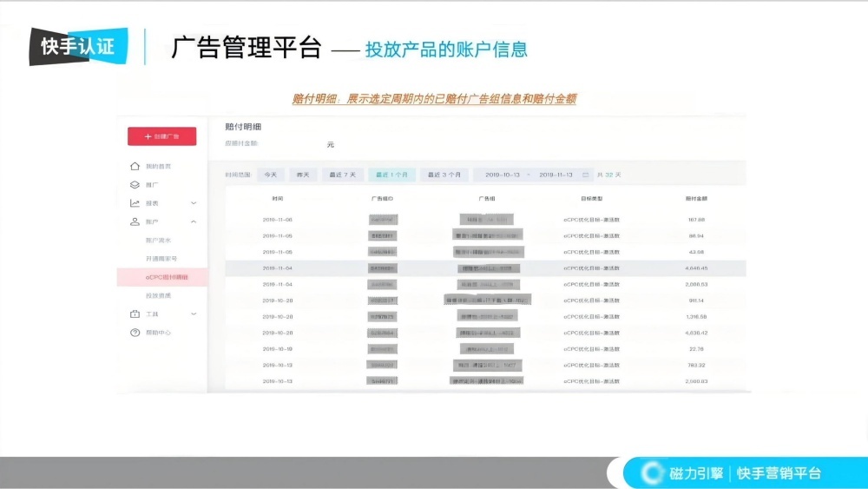The image size is (868, 489).
Task: Expand the 工具 menu chevron
Action: (x=194, y=314)
